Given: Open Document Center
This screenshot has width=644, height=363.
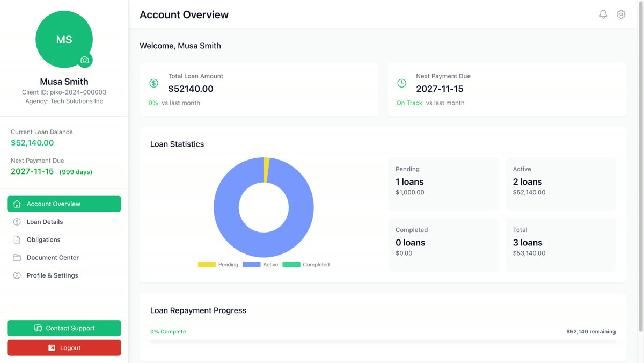Looking at the screenshot, I should [x=64, y=258].
